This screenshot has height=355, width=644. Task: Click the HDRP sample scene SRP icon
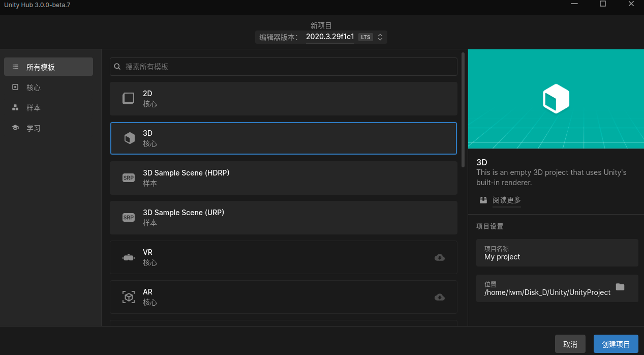pos(128,177)
